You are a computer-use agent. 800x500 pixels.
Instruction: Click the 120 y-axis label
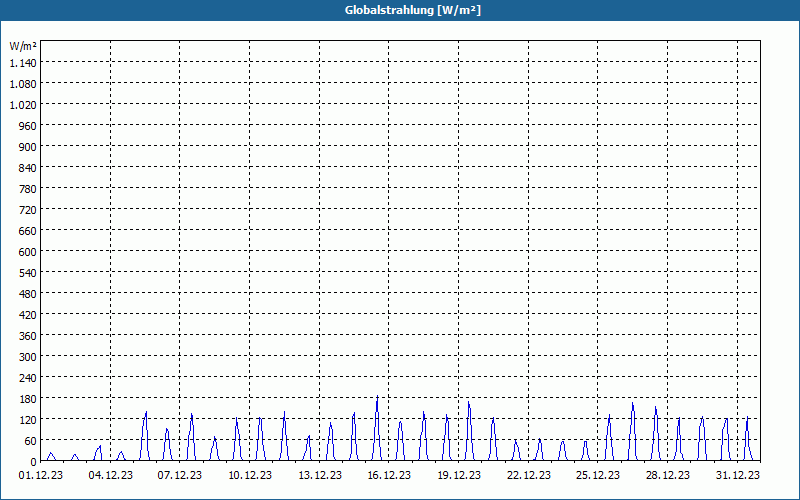click(28, 420)
